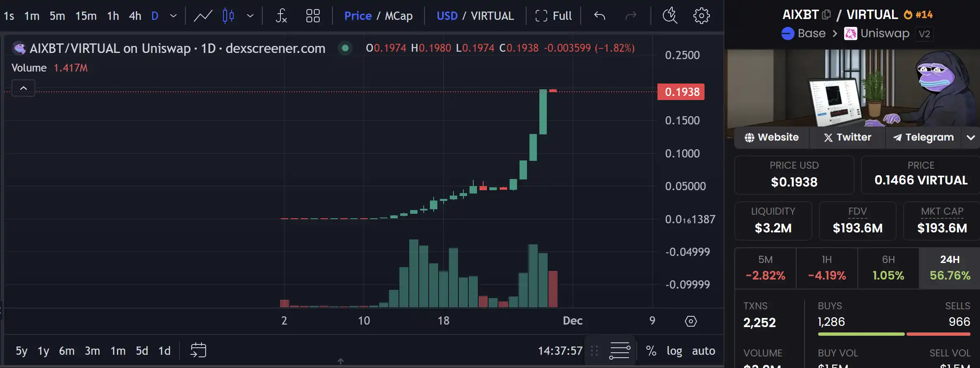Open the indicators fx menu
The width and height of the screenshot is (980, 368).
click(x=281, y=16)
